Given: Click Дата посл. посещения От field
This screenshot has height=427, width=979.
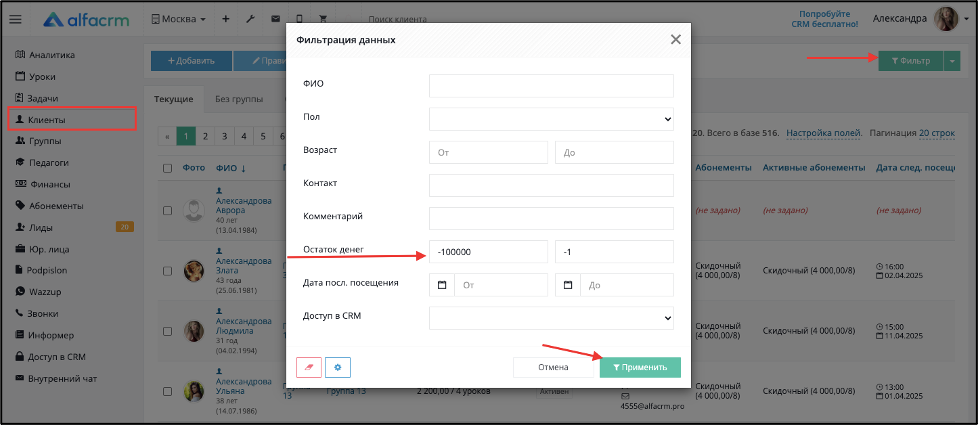Looking at the screenshot, I should point(501,285).
